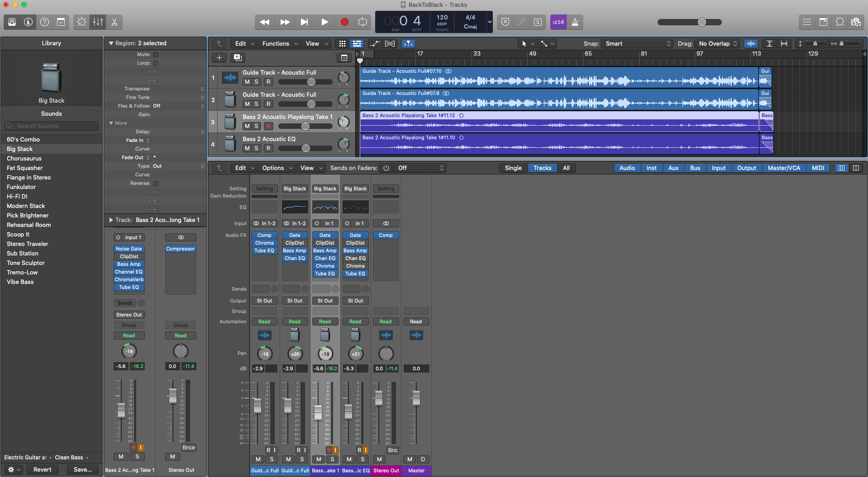Switch Mixer to Single view
Viewport: 868px width, 477px height.
coord(513,168)
